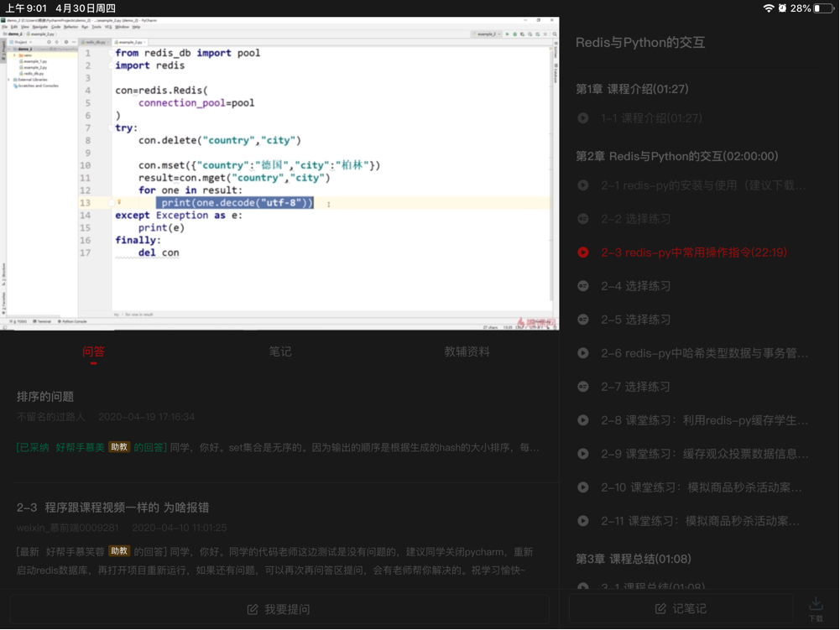
Task: Open the TODO tool window in PyCharm
Action: click(x=18, y=321)
